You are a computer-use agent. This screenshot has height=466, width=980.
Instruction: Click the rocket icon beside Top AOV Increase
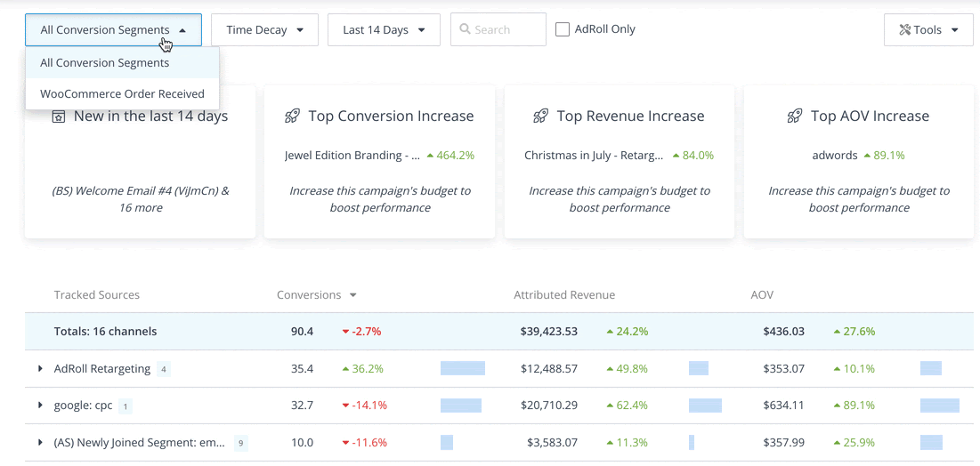(x=795, y=116)
